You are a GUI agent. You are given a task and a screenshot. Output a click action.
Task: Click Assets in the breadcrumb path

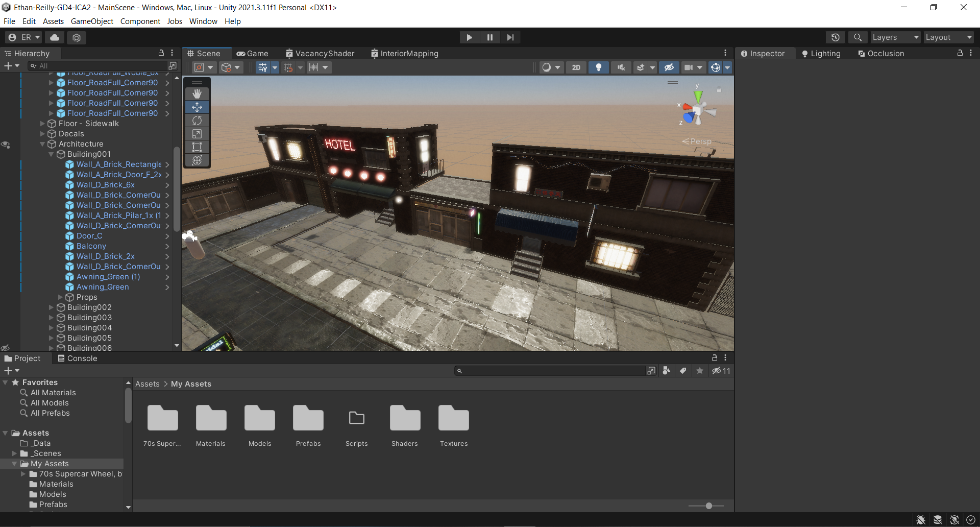(147, 384)
